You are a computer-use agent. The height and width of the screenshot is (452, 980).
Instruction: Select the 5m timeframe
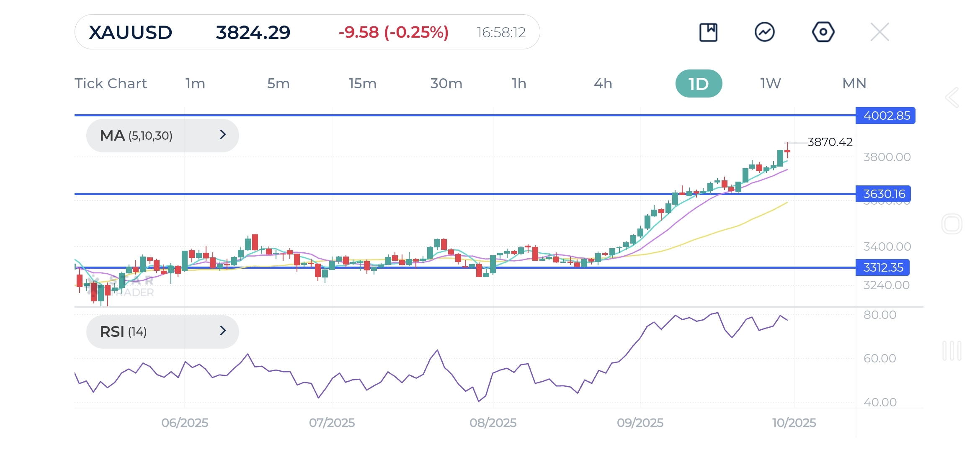click(279, 84)
